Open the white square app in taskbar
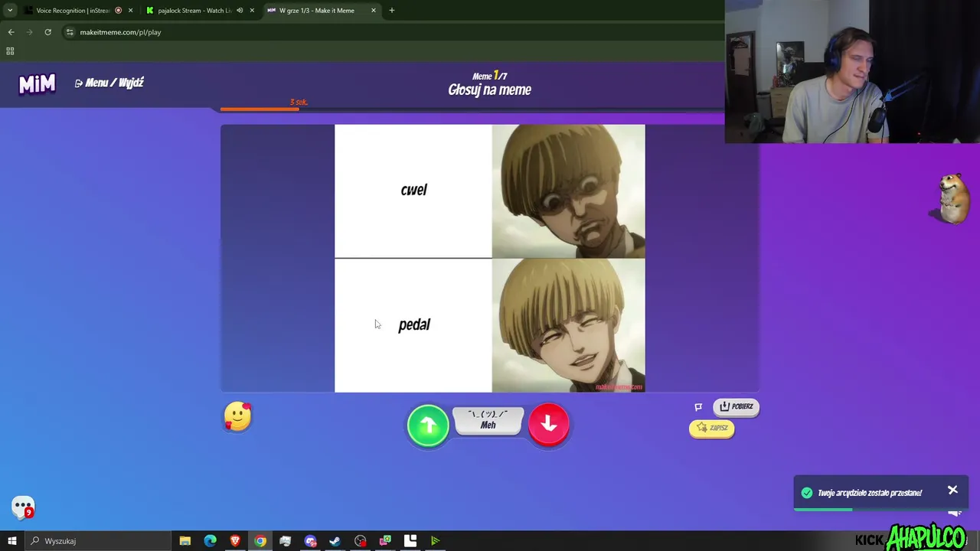 [x=410, y=541]
